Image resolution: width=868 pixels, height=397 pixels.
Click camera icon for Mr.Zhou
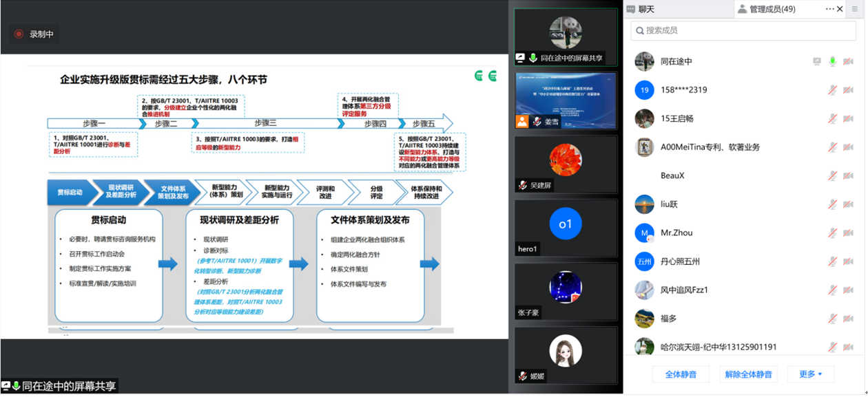(848, 233)
